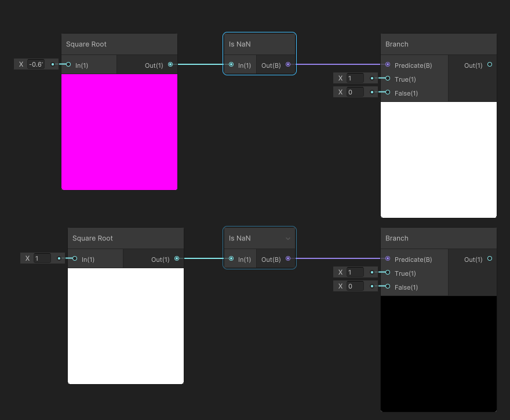Click the False(1) port on upper Branch
The height and width of the screenshot is (420, 510).
point(388,92)
